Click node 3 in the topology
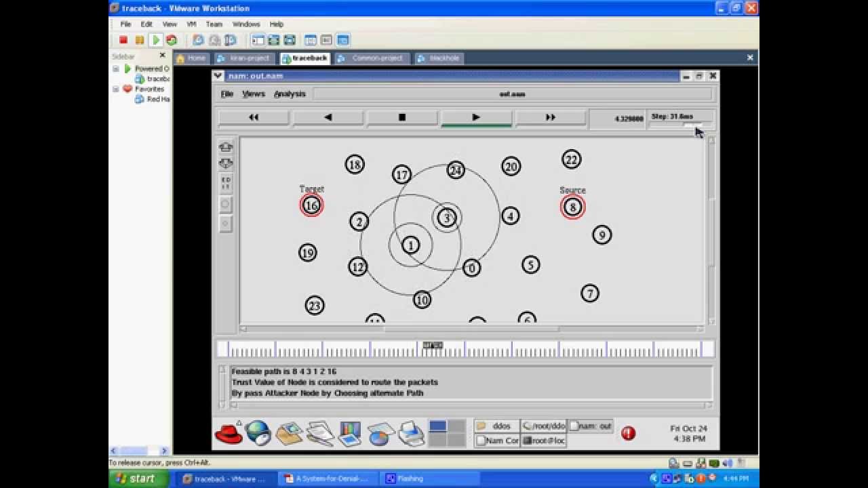 coord(447,218)
